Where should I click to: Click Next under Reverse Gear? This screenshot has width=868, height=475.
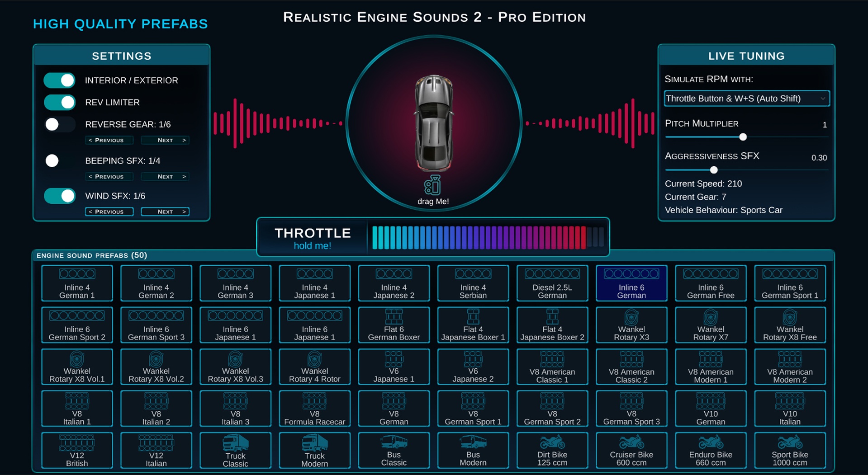point(165,140)
